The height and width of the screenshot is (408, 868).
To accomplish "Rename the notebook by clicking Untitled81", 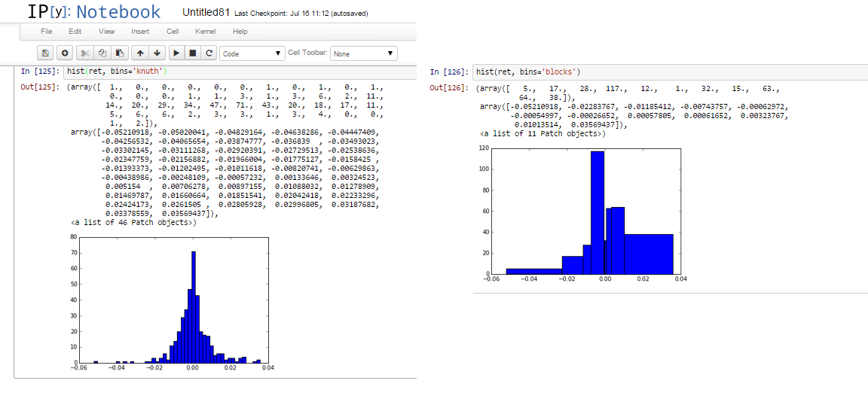I will pos(206,13).
